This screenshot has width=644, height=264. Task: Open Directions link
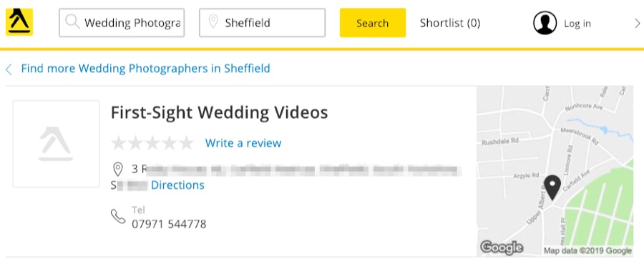tap(177, 185)
